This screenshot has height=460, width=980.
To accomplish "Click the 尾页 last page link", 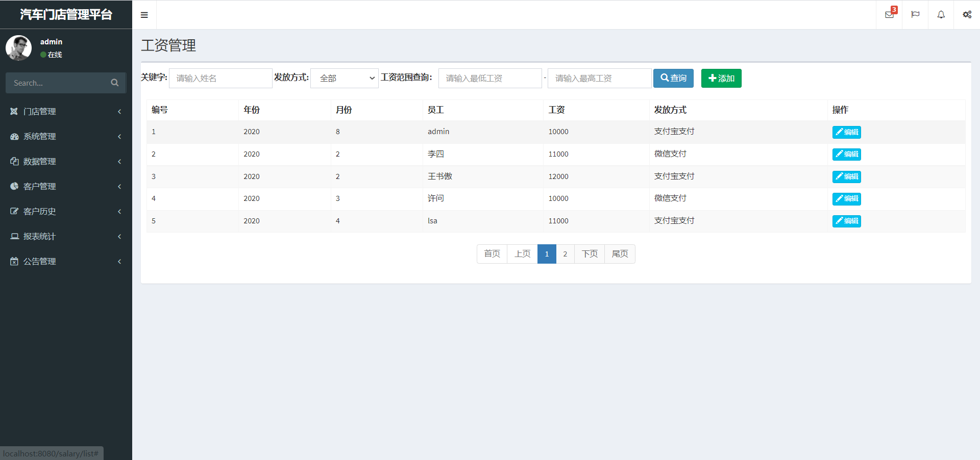I will click(x=620, y=254).
